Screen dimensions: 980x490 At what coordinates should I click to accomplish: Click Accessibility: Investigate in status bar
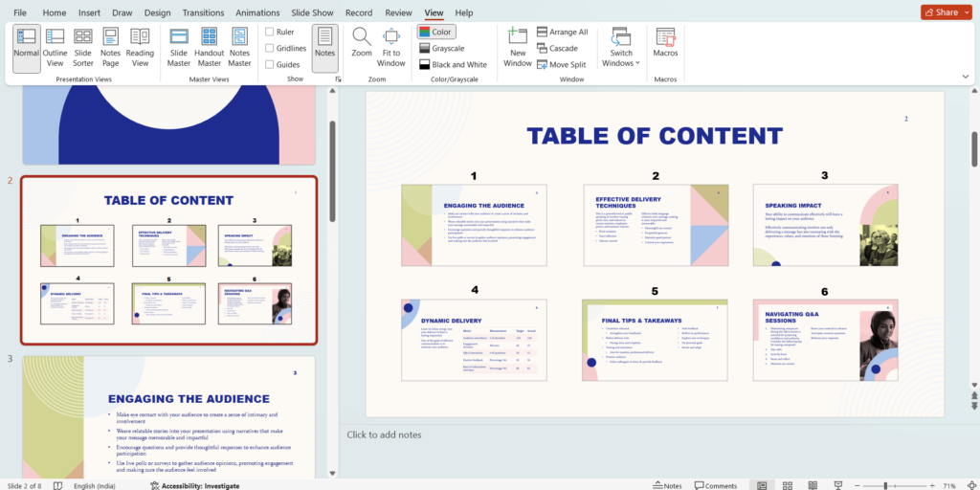pyautogui.click(x=194, y=485)
